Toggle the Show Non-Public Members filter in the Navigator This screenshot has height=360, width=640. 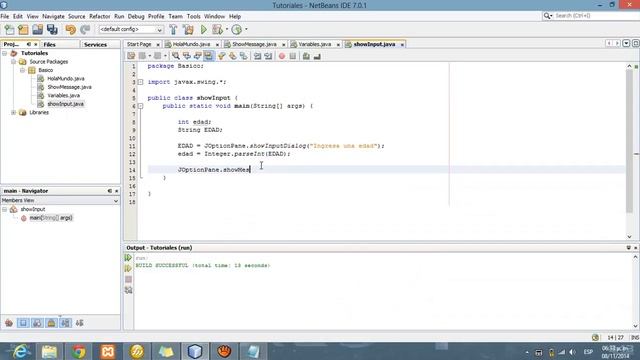tap(51, 323)
